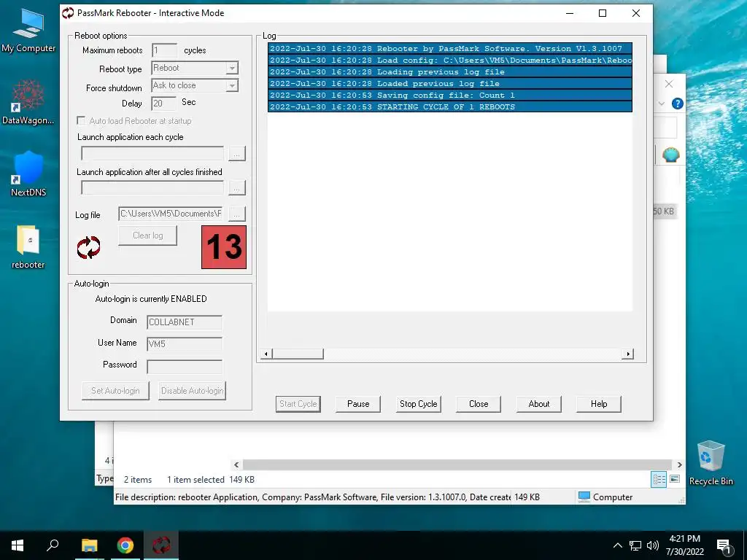Click log scroll left arrow
The width and height of the screenshot is (747, 560).
click(x=266, y=354)
